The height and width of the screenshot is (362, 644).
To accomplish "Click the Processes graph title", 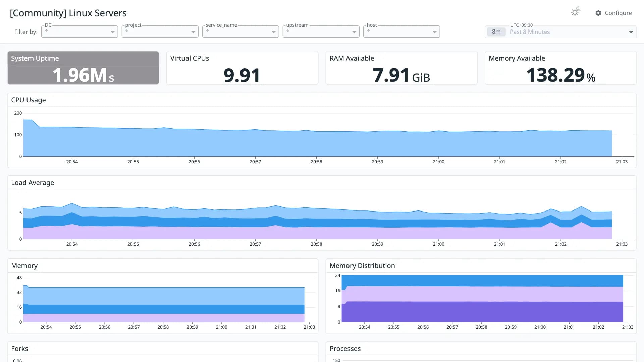I will pos(345,349).
